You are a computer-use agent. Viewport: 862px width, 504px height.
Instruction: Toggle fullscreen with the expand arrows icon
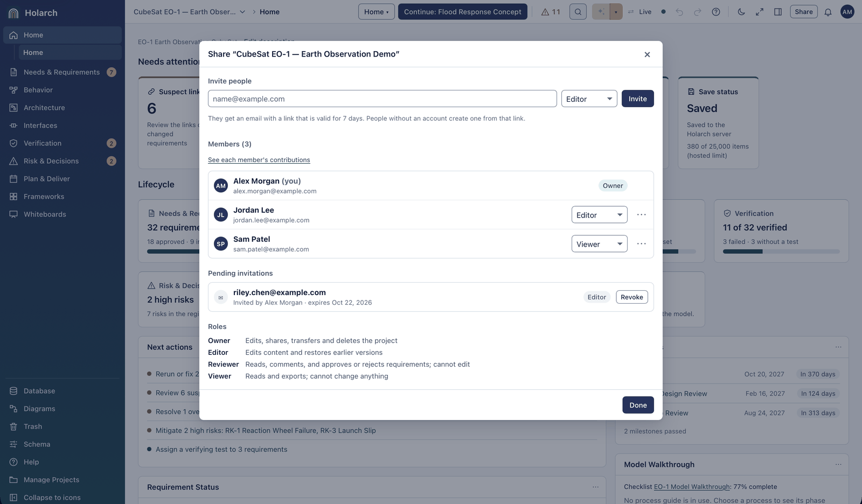click(x=760, y=12)
